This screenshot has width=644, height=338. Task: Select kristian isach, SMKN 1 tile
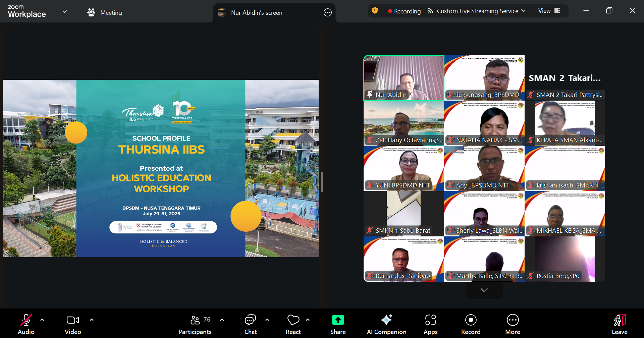(565, 168)
